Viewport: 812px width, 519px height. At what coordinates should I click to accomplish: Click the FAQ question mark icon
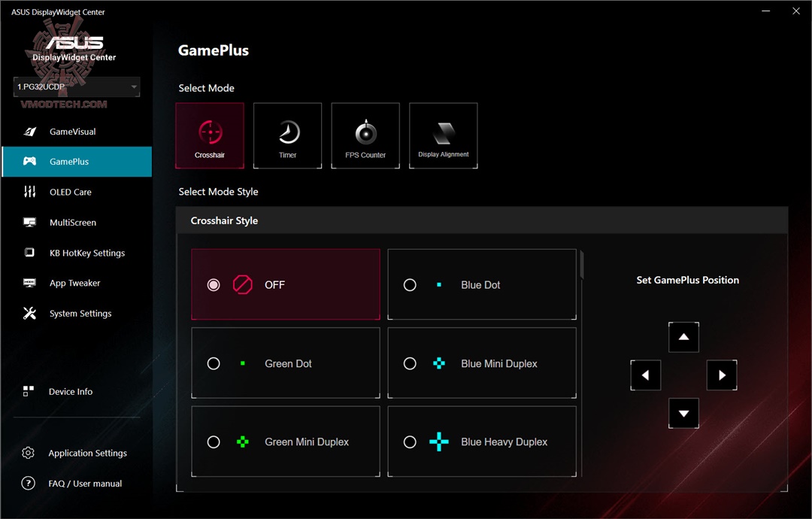pos(28,483)
